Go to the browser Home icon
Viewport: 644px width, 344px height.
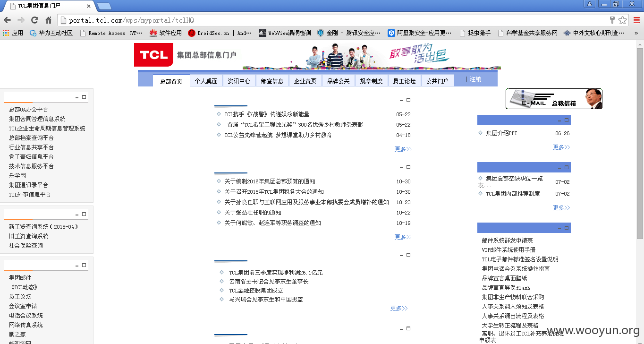tap(48, 20)
